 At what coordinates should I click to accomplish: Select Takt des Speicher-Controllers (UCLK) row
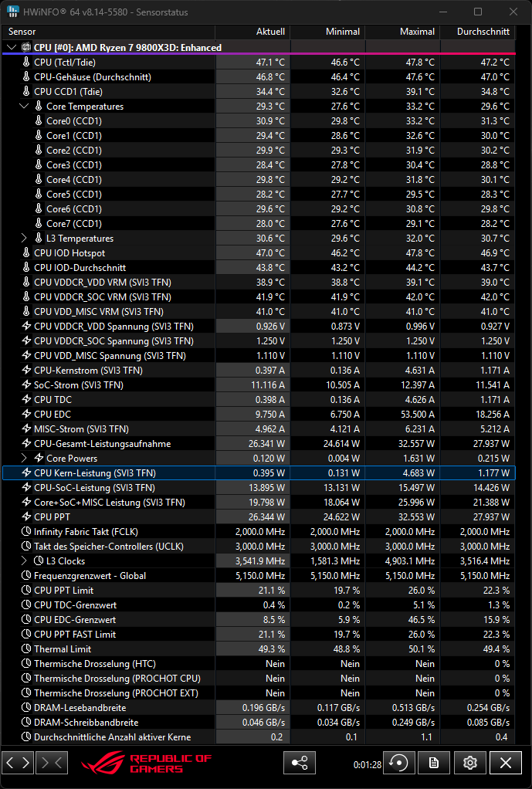click(x=259, y=546)
